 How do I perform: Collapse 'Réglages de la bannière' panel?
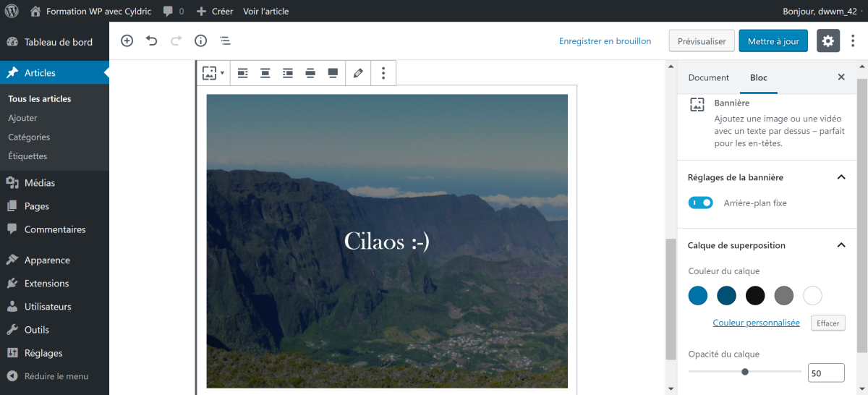point(767,177)
